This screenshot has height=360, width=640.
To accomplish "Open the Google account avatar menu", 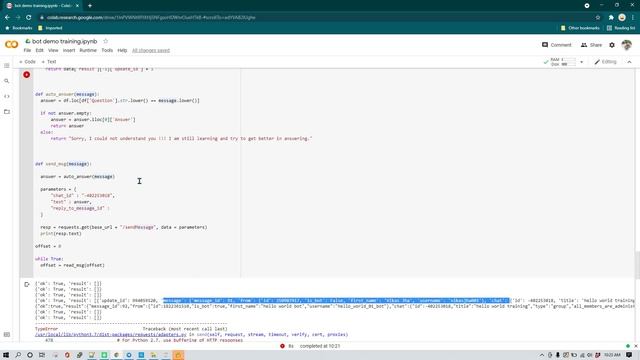I will point(627,45).
